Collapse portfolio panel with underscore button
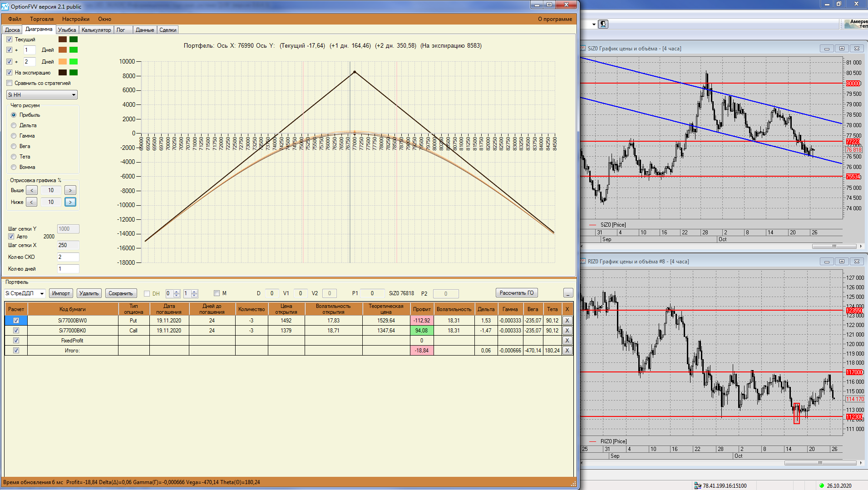Viewport: 868px width, 490px height. [568, 293]
